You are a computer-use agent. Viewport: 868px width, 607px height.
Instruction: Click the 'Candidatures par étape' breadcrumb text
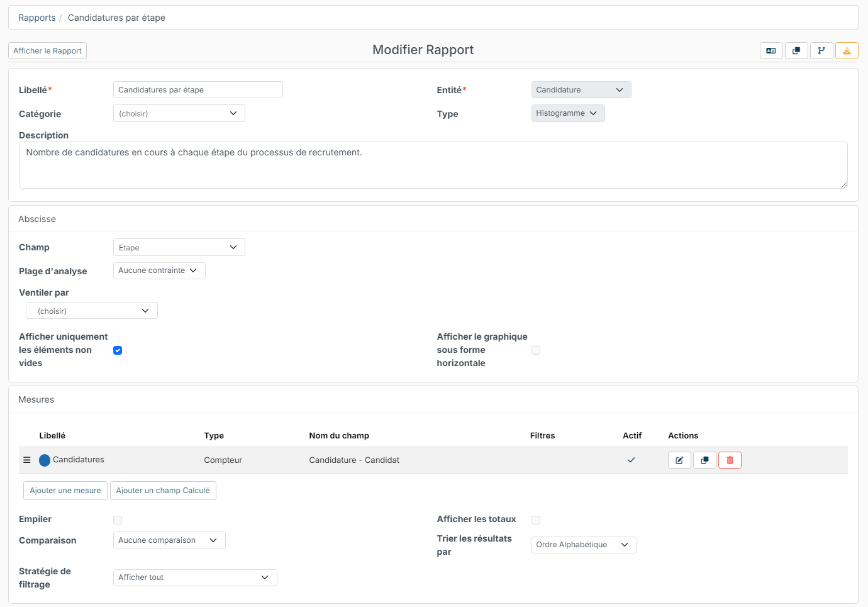(116, 18)
